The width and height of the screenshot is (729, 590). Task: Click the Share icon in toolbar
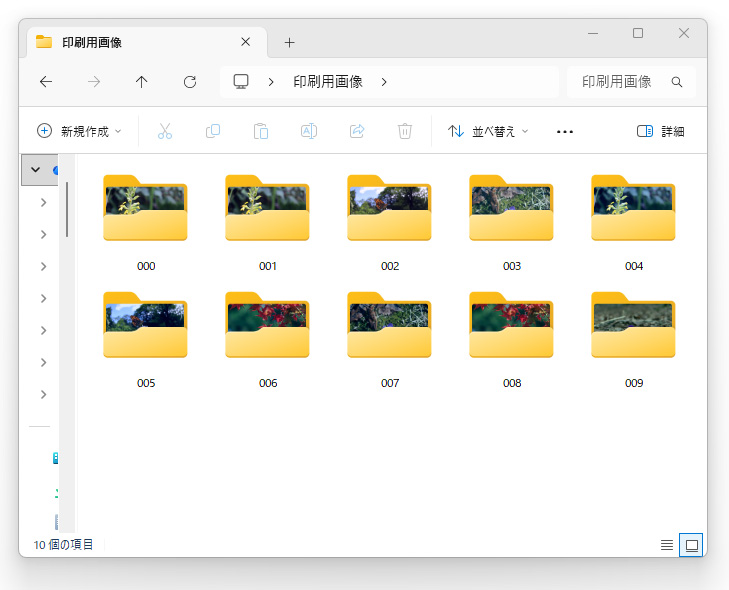357,131
